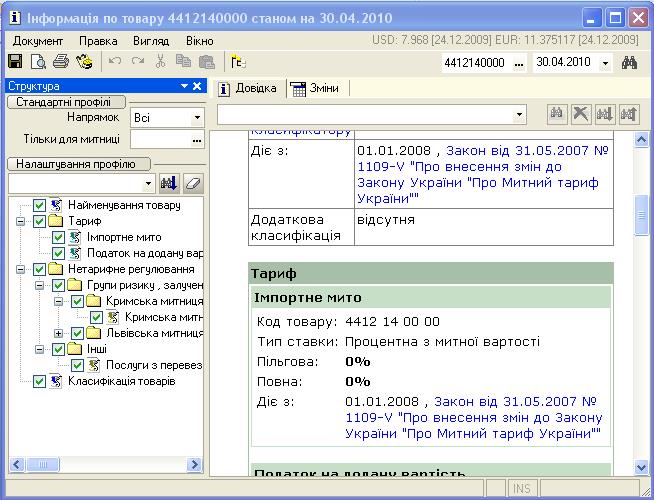Click the Print icon in toolbar
654x500 pixels.
click(61, 62)
